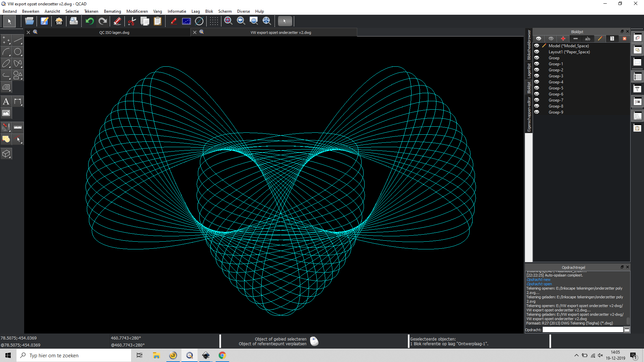Switch to QC ISO lagen.dwg tab
The width and height of the screenshot is (644, 362).
click(114, 33)
